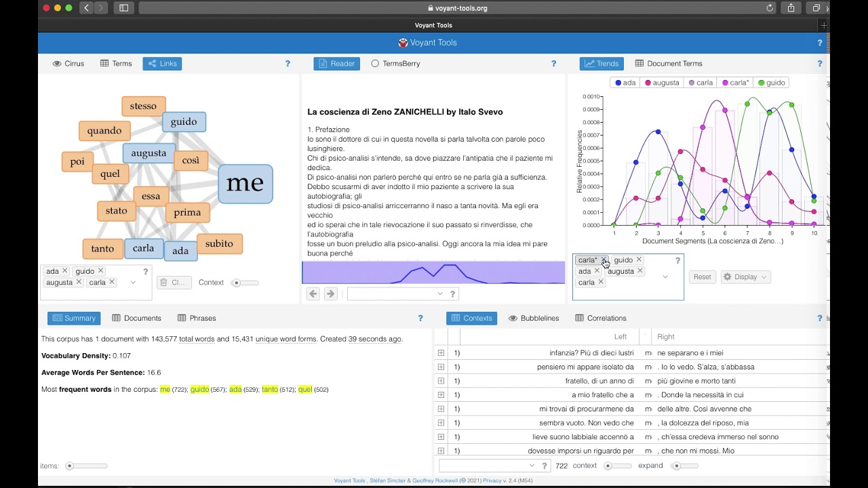This screenshot has width=868, height=488.
Task: Adjust the Contexts context slider
Action: pyautogui.click(x=617, y=466)
